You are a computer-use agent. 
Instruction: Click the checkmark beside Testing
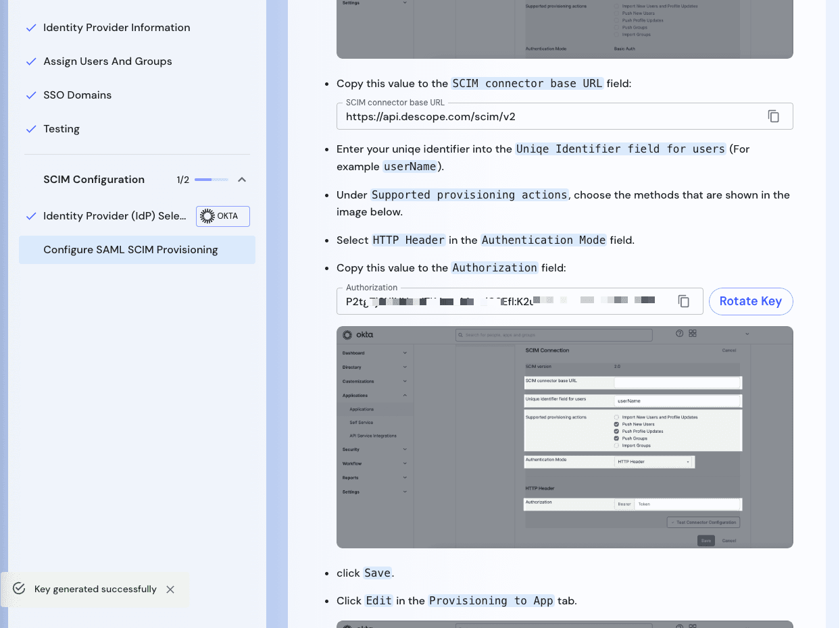30,128
